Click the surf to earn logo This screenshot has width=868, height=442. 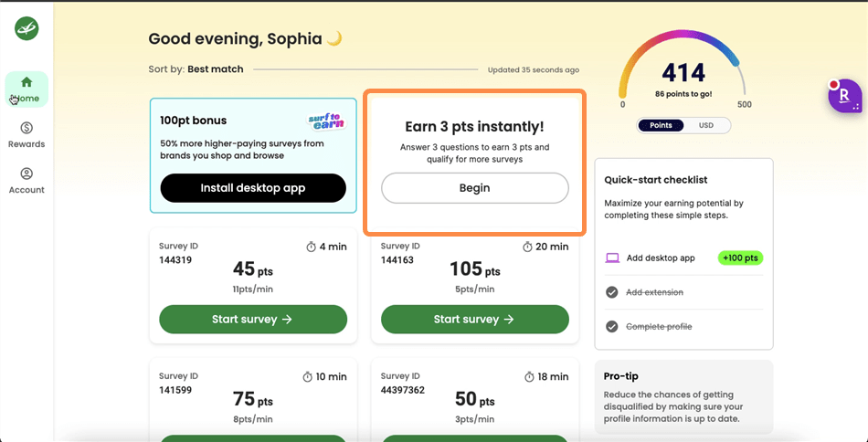pyautogui.click(x=326, y=121)
